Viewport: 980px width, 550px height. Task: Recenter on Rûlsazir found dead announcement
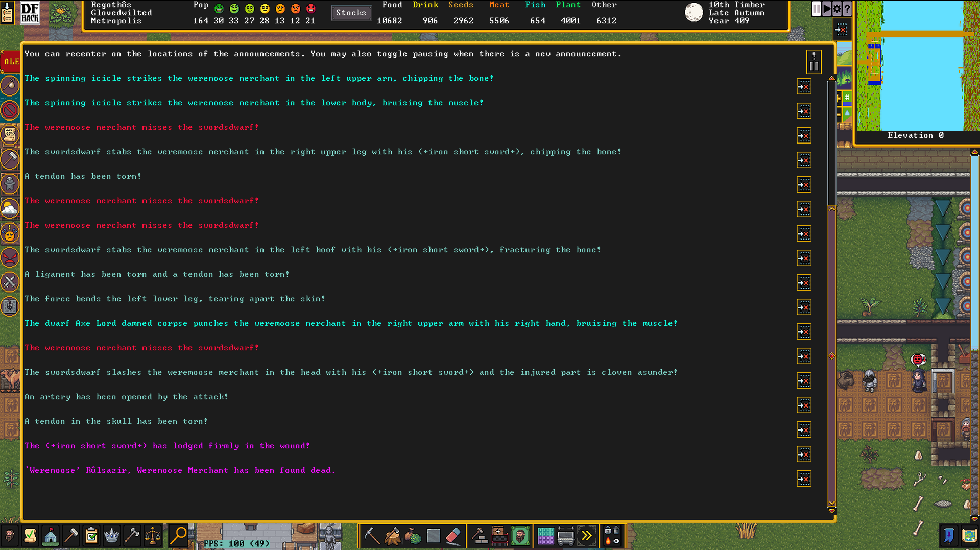click(804, 479)
